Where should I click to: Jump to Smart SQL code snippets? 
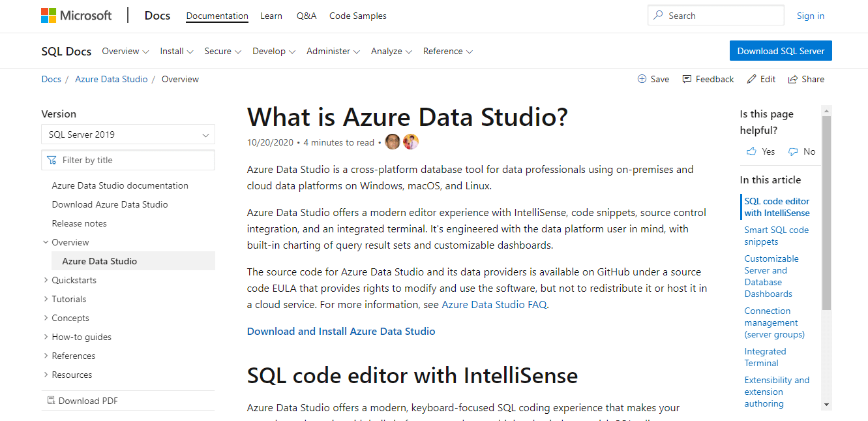click(777, 236)
